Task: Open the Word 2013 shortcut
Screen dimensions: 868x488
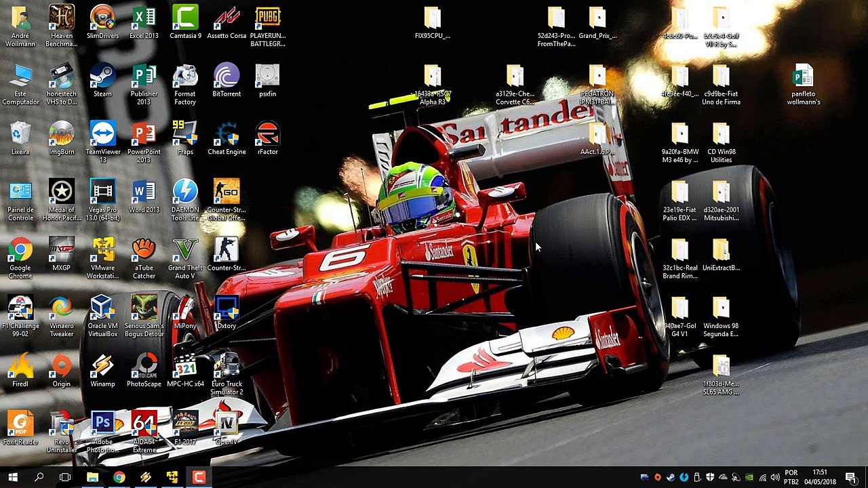Action: (x=144, y=197)
